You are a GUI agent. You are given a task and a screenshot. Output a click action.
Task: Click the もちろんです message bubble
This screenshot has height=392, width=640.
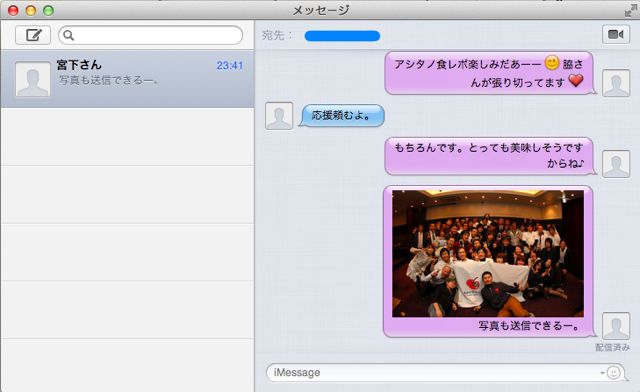(489, 156)
